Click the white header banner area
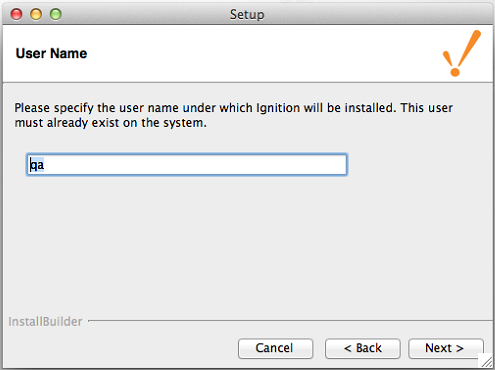The height and width of the screenshot is (370, 495). tap(248, 53)
